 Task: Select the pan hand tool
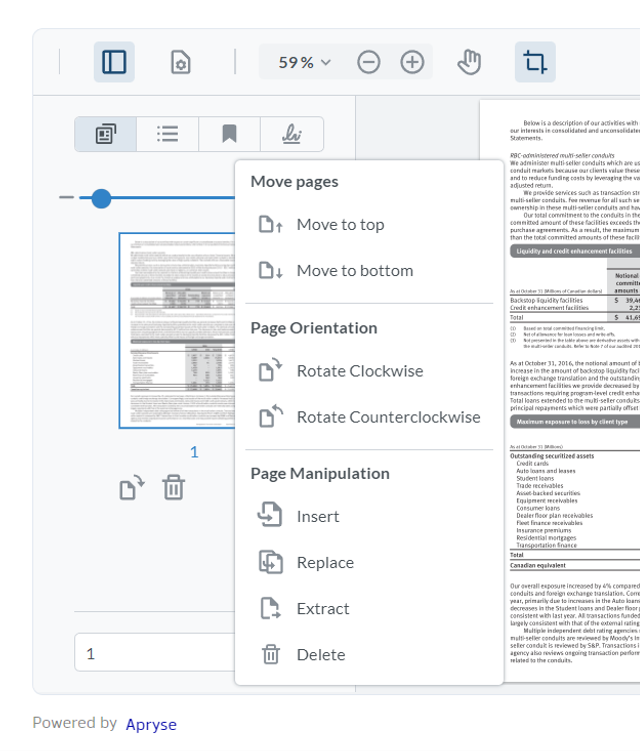click(x=469, y=62)
